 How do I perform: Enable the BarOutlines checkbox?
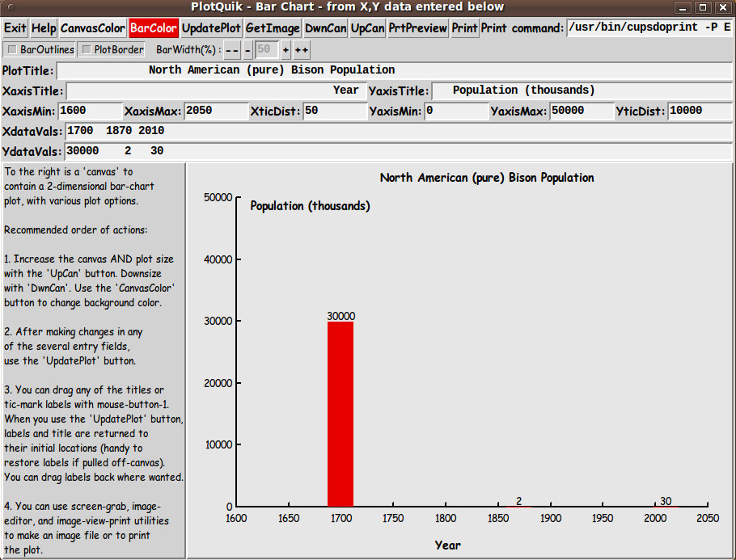pyautogui.click(x=40, y=49)
